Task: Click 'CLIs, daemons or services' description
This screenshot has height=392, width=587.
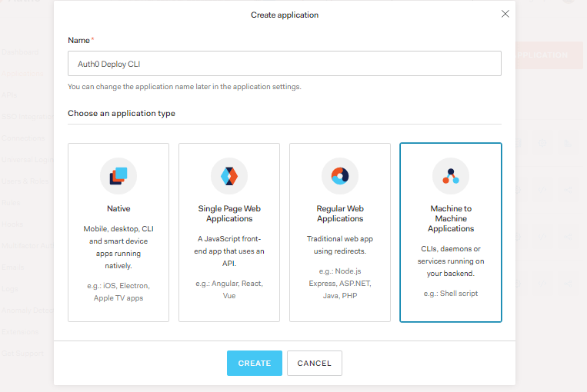Action: click(x=451, y=261)
